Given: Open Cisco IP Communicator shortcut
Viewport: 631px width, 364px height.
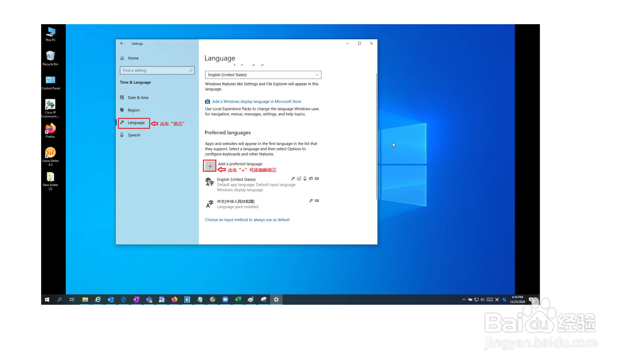Looking at the screenshot, I should click(51, 108).
